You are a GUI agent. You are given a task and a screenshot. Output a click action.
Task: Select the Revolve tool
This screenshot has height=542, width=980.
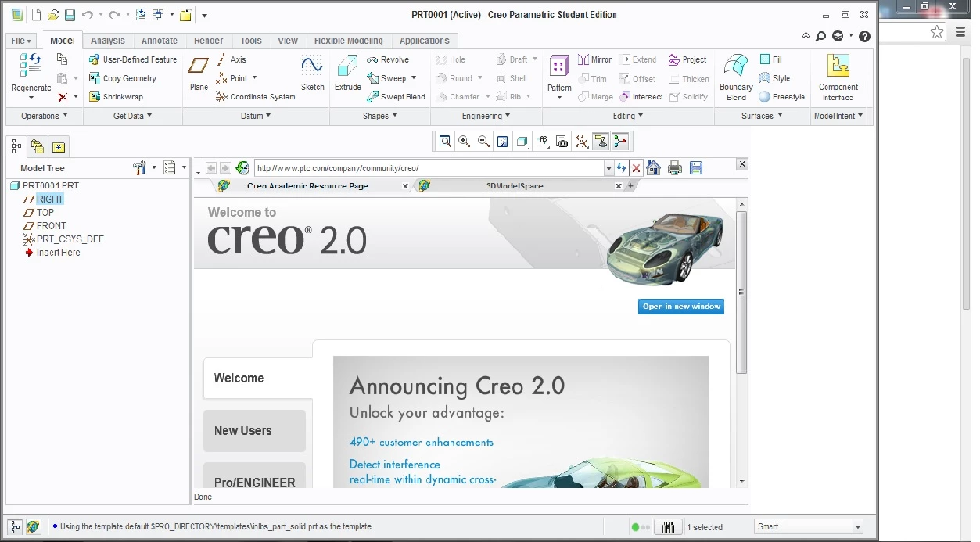388,59
